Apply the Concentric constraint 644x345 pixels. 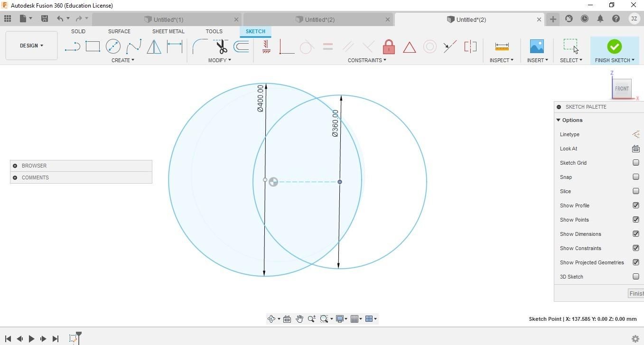coord(429,47)
